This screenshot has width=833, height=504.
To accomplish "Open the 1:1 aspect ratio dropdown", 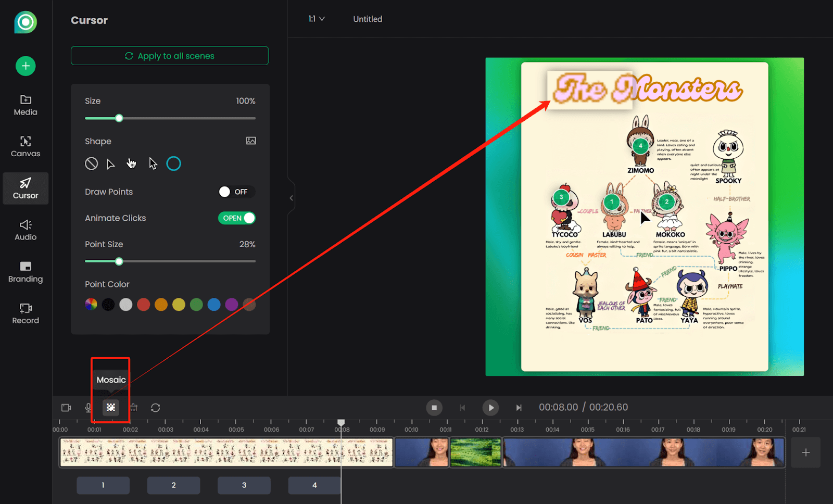I will tap(317, 19).
